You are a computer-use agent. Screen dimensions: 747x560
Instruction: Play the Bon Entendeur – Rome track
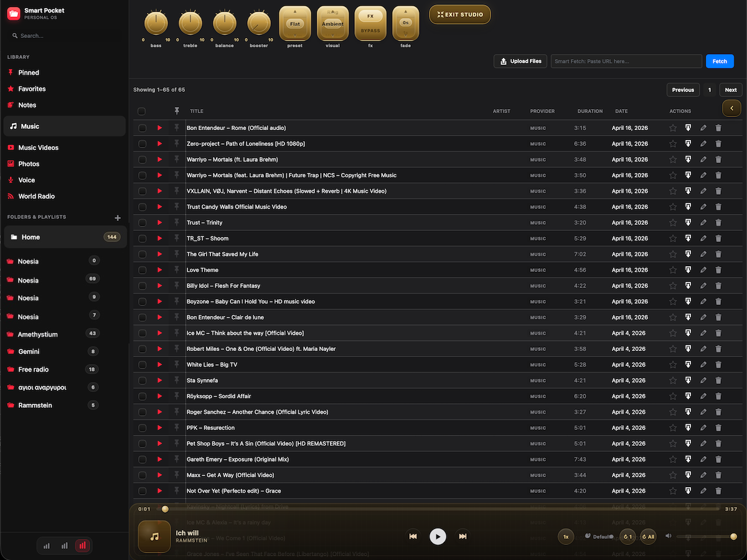(160, 128)
